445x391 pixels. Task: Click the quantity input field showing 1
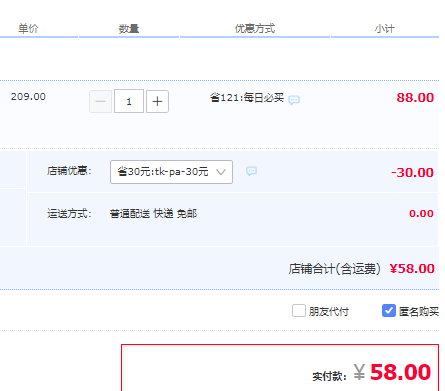point(129,101)
